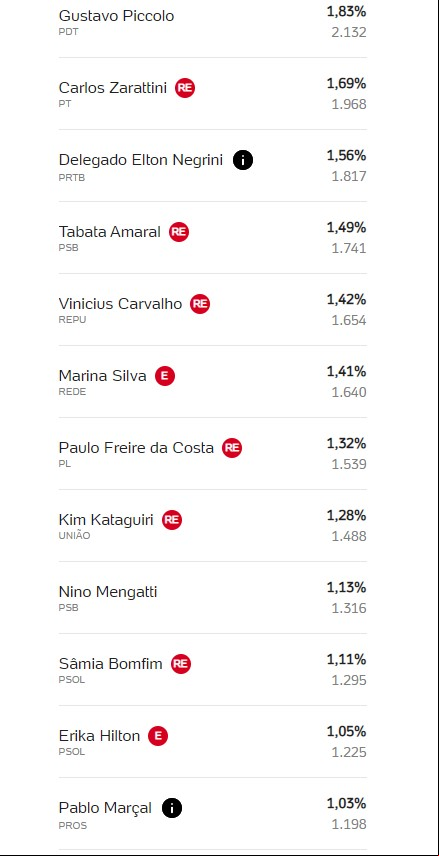Select the RE badge next to Vinicius Carvalho

coord(200,304)
